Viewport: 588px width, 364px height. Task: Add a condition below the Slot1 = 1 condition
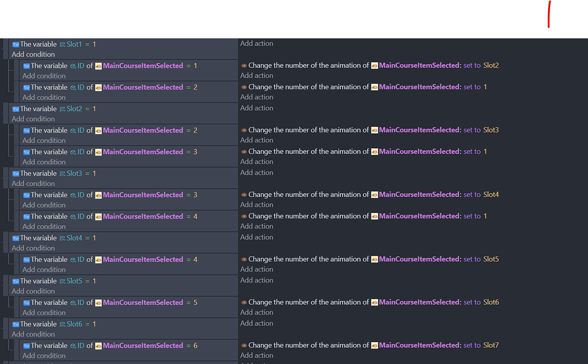pyautogui.click(x=33, y=55)
